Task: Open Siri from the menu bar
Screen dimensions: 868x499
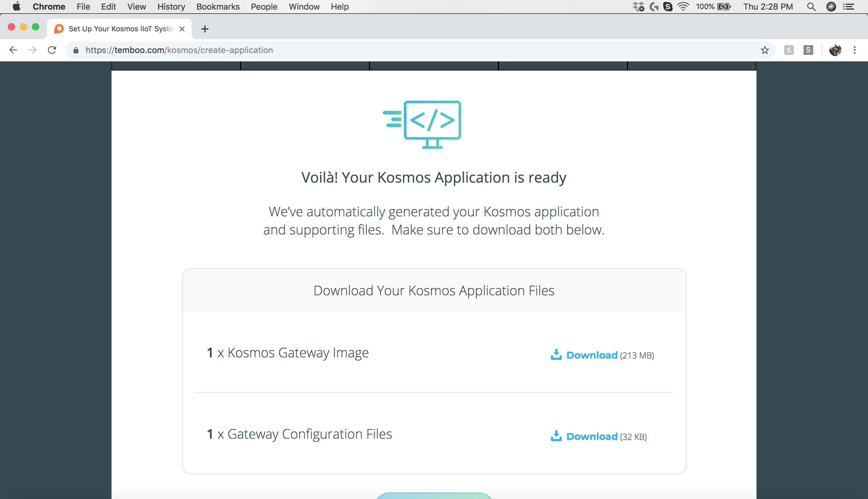Action: click(x=831, y=7)
